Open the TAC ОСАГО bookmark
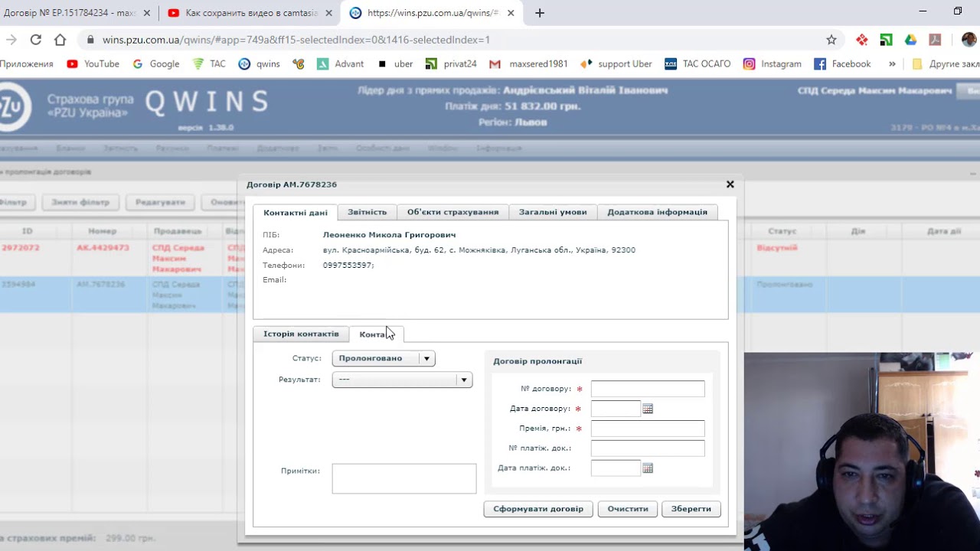Screen dimensions: 980x551 click(697, 64)
